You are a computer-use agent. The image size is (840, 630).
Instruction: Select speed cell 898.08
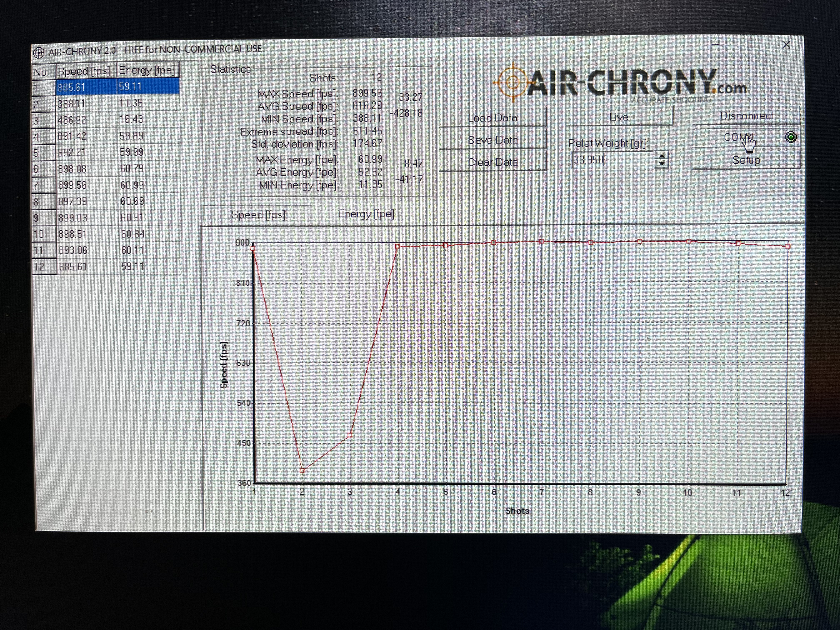click(x=87, y=169)
